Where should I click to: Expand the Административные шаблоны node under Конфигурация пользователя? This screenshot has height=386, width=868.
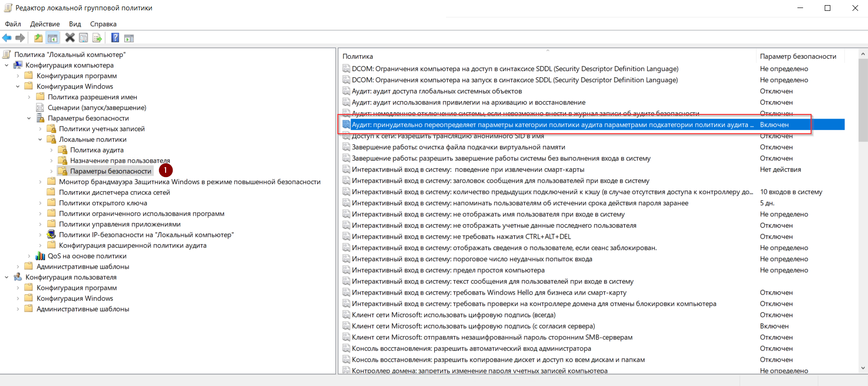(18, 309)
